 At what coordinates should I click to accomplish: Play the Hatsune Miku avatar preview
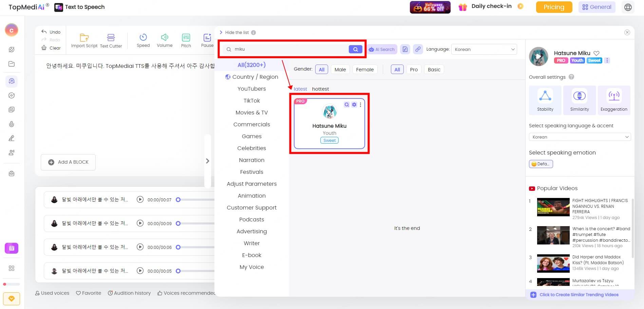(x=538, y=56)
